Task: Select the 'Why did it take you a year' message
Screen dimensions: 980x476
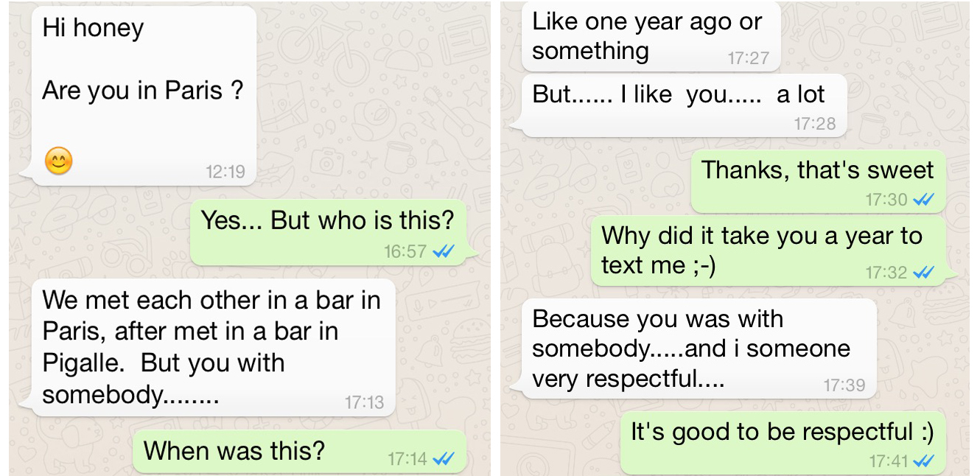Action: [x=771, y=251]
